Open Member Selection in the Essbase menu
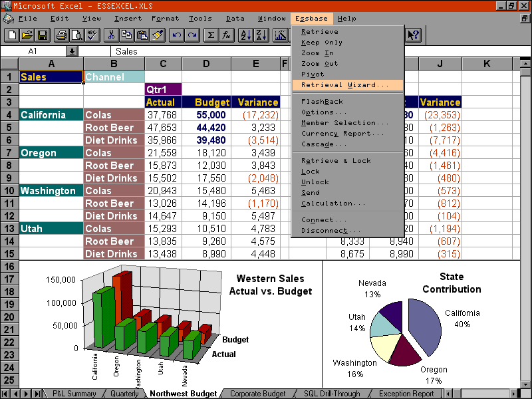 pyautogui.click(x=348, y=123)
